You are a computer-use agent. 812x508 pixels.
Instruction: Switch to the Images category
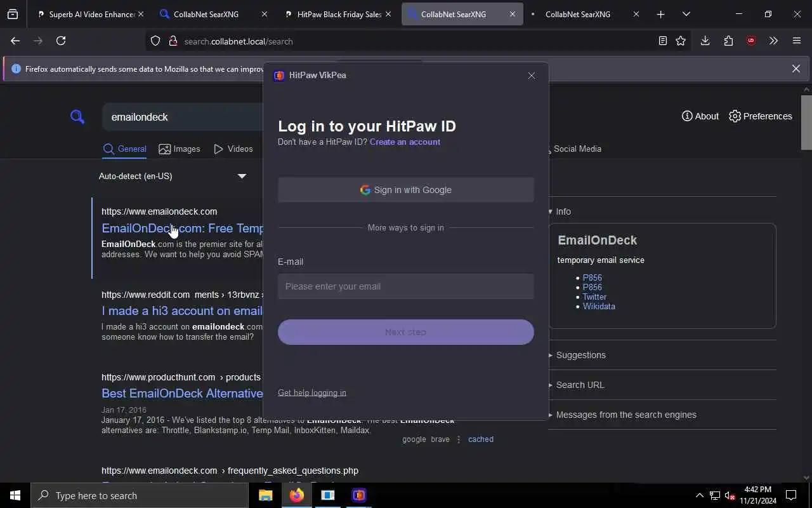(179, 149)
